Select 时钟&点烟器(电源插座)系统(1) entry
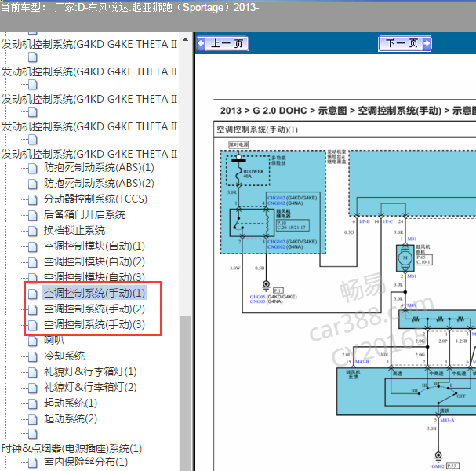 click(x=71, y=448)
